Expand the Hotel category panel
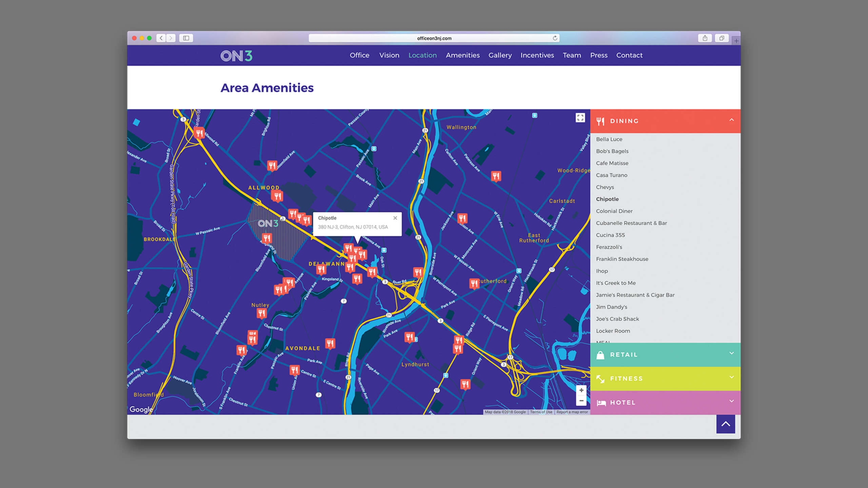Image resolution: width=868 pixels, height=488 pixels. [731, 402]
